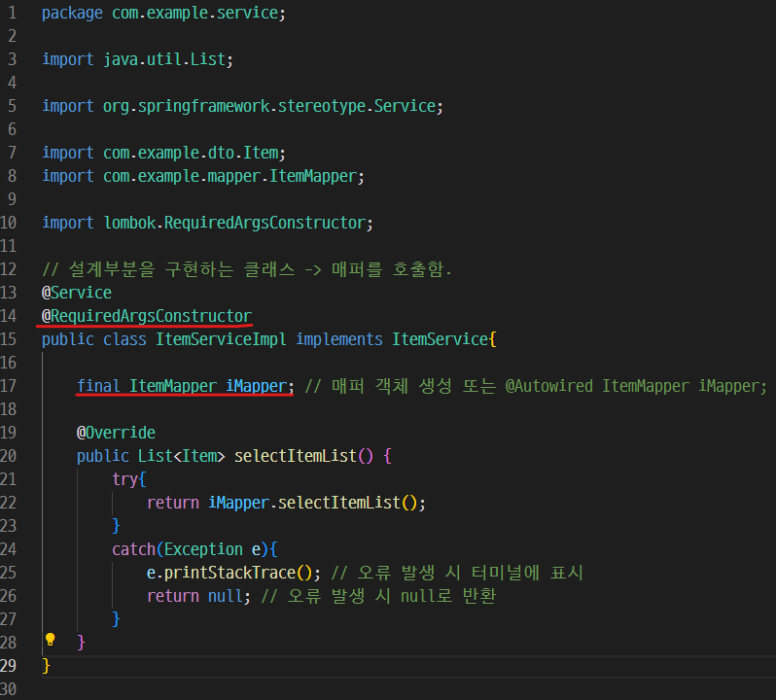Click the @RequiredArgsConstructor annotation on line 14

[147, 316]
